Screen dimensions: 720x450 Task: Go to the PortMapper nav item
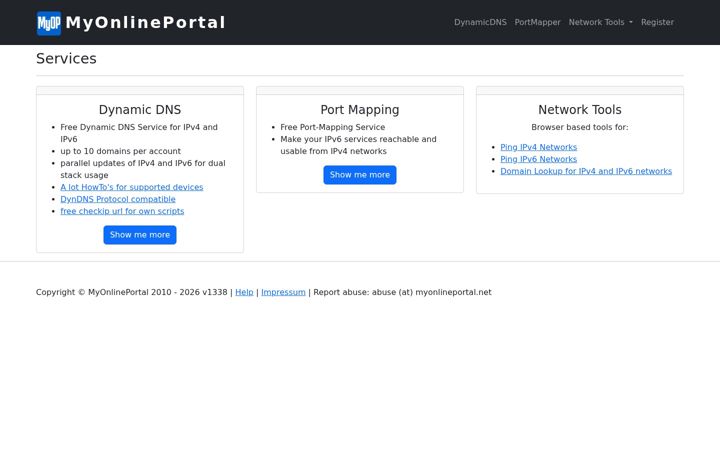pyautogui.click(x=537, y=22)
